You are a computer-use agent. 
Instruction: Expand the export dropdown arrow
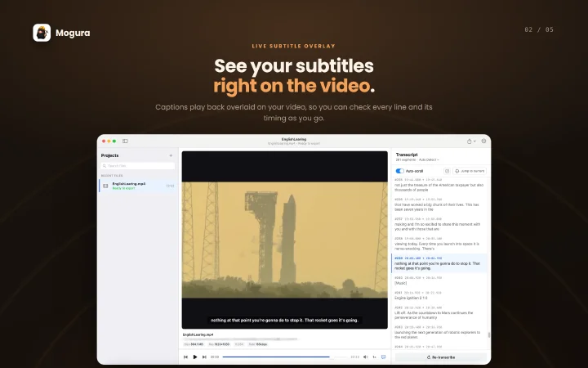click(x=474, y=141)
